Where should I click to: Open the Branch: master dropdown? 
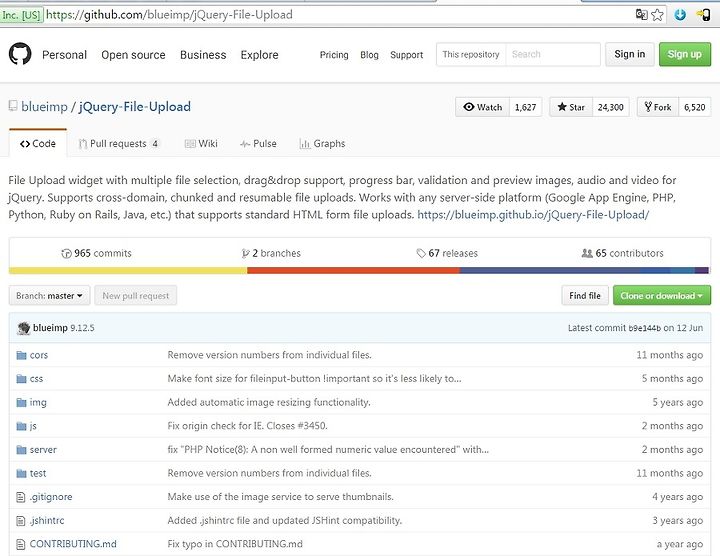tap(50, 296)
